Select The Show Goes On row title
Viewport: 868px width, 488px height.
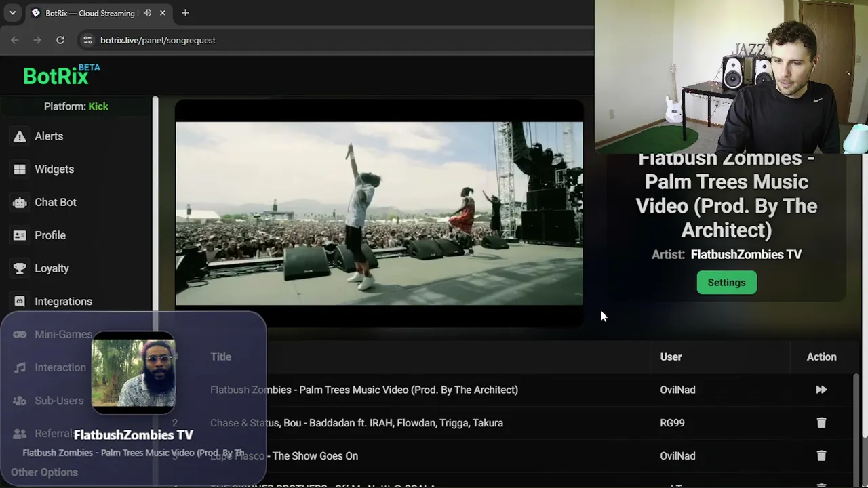point(284,456)
